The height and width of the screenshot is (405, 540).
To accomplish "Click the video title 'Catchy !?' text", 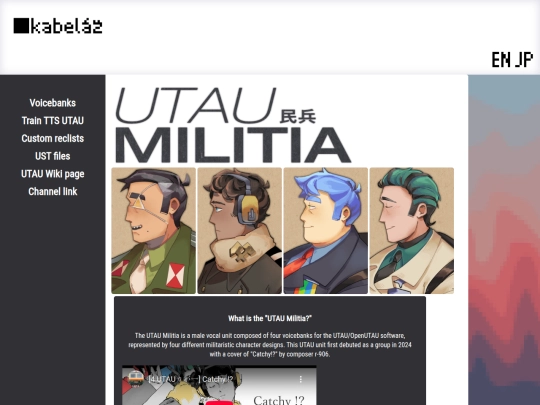I will click(x=217, y=380).
